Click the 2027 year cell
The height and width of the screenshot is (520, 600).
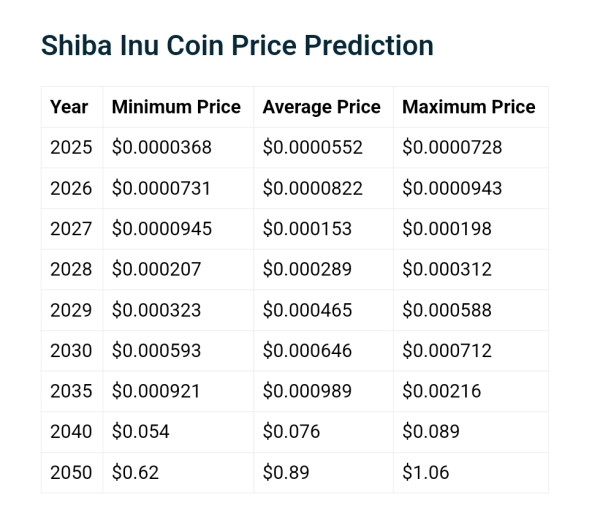[x=71, y=229]
